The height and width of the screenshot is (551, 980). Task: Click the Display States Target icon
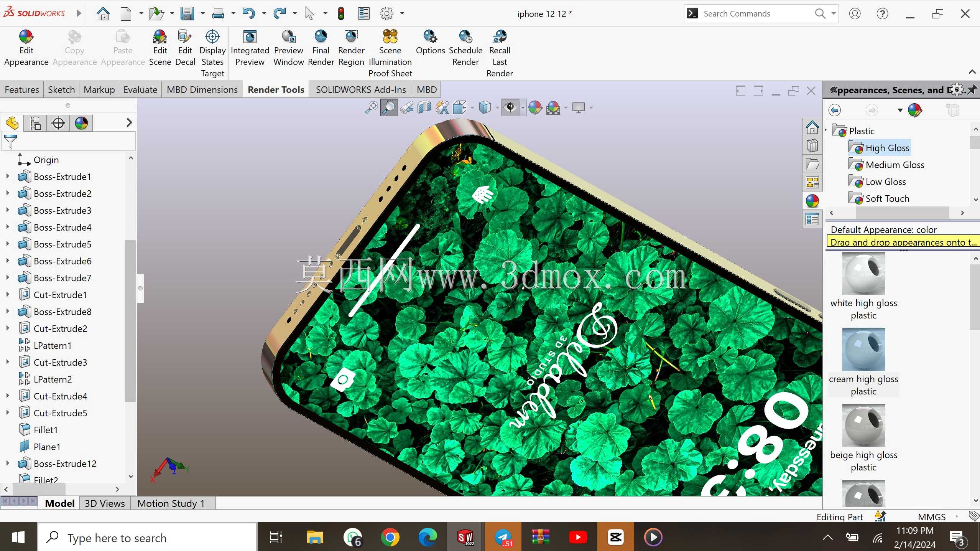(x=212, y=37)
